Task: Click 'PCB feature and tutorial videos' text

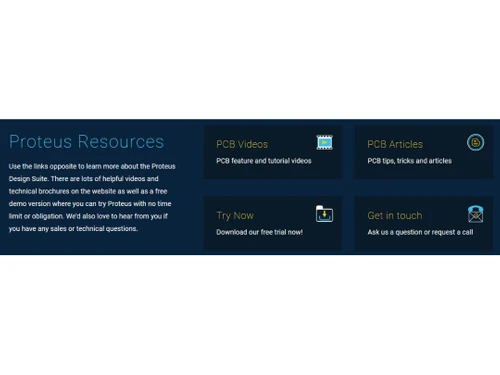Action: click(264, 161)
